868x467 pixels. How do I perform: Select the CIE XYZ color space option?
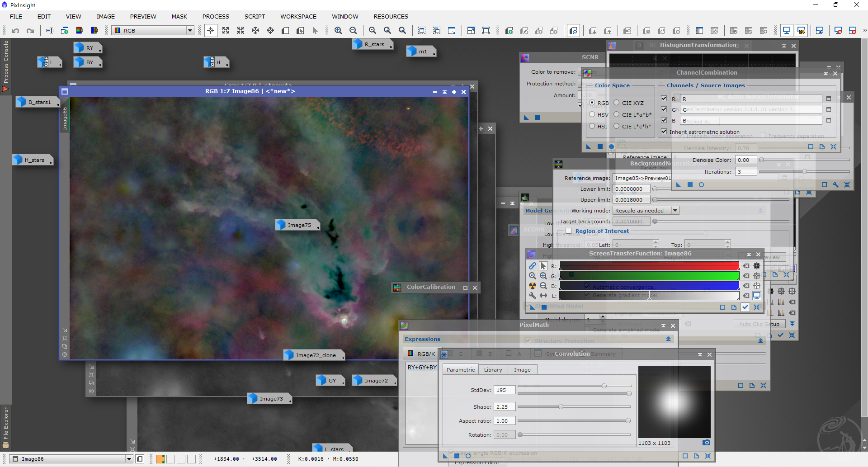click(x=617, y=103)
